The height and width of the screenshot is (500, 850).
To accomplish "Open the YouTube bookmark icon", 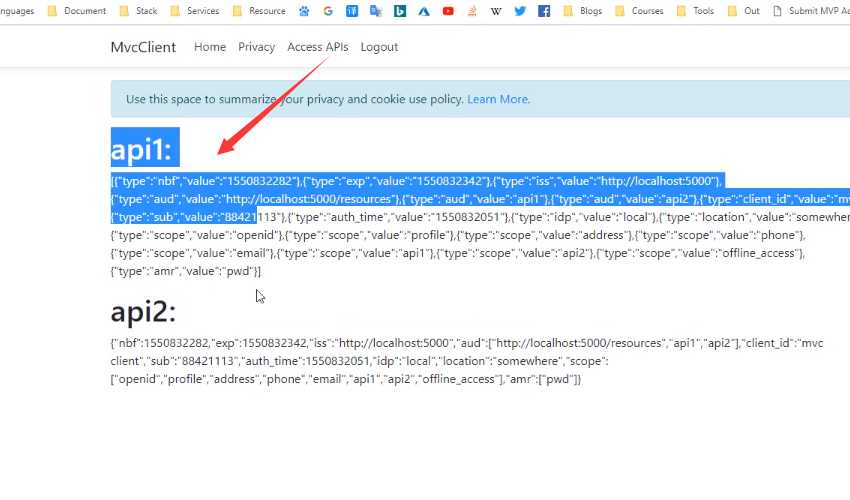I will (x=448, y=11).
